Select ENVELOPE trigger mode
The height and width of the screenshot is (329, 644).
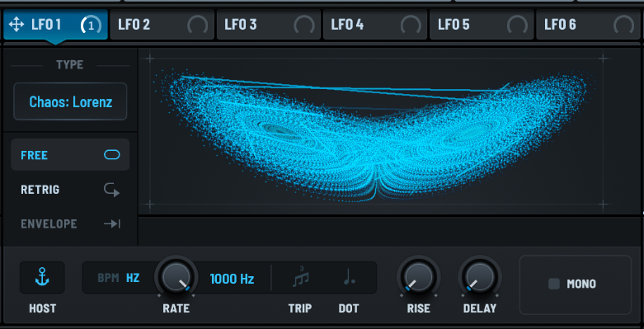(70, 223)
